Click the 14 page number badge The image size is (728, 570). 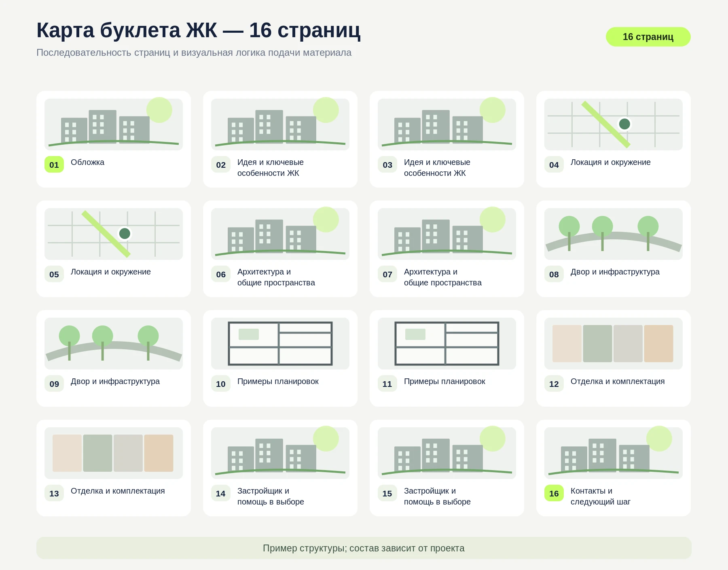click(x=221, y=493)
